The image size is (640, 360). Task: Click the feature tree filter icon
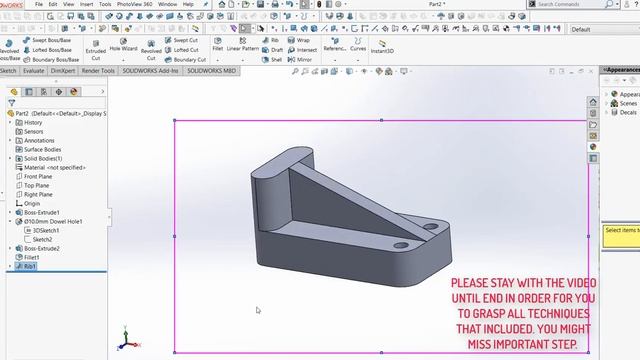(x=12, y=103)
